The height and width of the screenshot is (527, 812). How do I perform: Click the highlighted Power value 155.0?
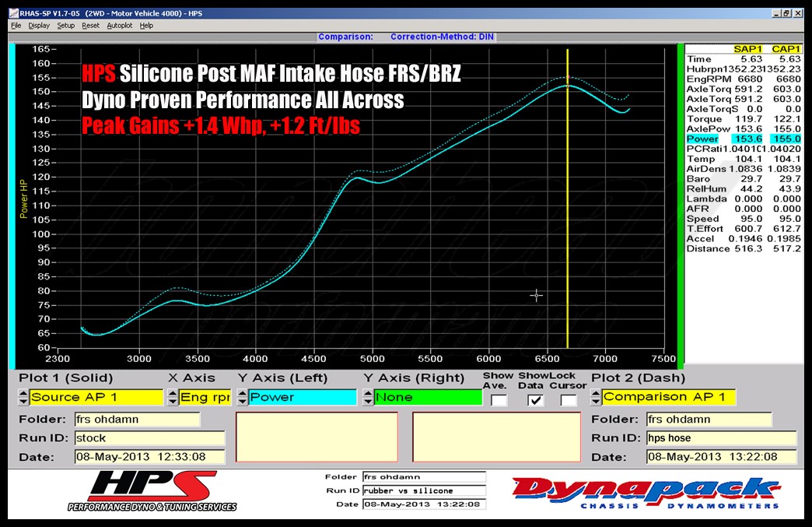pyautogui.click(x=786, y=139)
